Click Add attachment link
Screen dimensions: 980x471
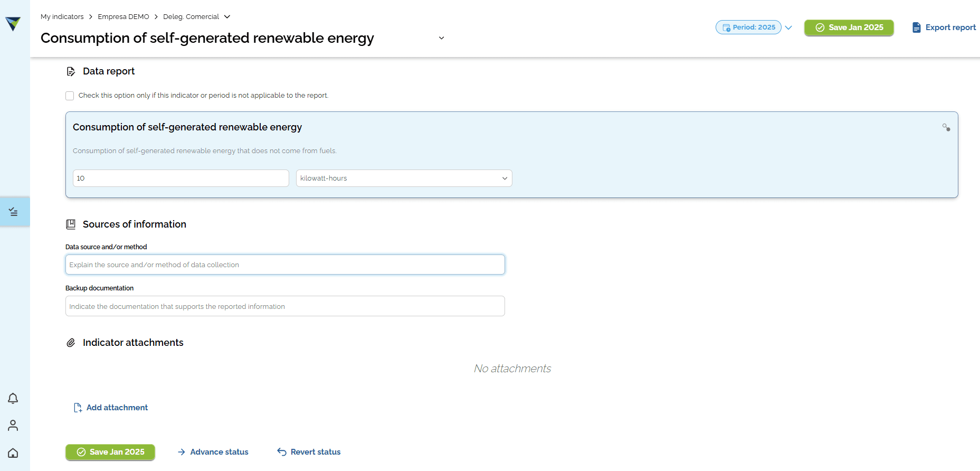click(x=111, y=408)
